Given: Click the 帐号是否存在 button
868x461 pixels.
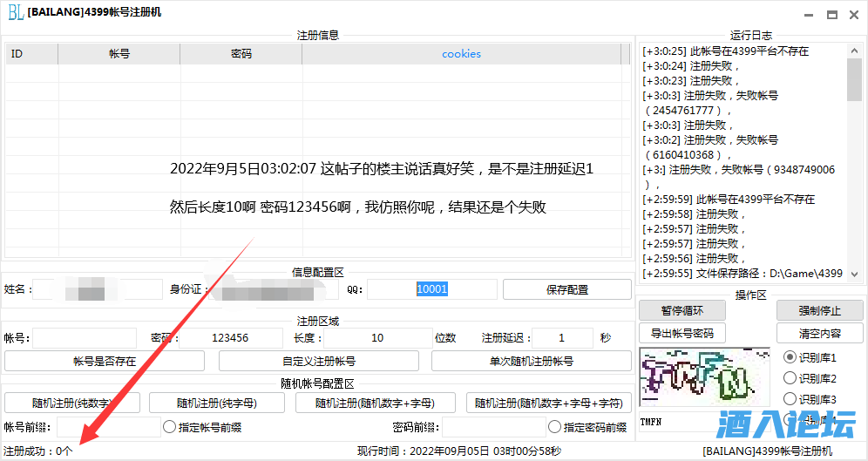Looking at the screenshot, I should click(x=105, y=362).
